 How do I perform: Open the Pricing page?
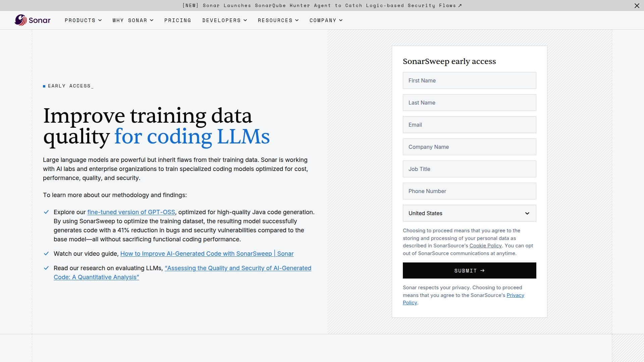coord(178,20)
